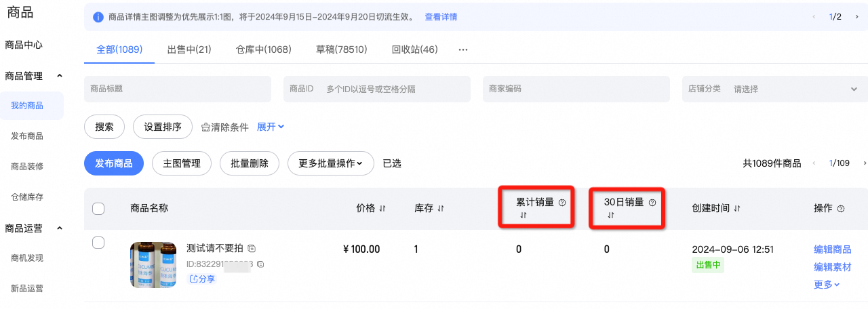Viewport: 868px width, 309px height.
Task: Collapse the 商品管理 sidebar section
Action: coord(59,76)
